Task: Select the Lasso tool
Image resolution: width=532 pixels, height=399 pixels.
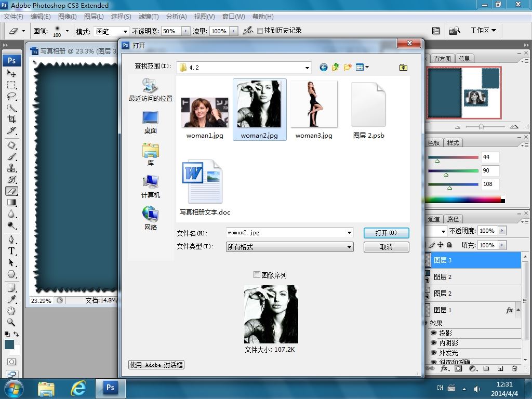Action: pos(11,96)
